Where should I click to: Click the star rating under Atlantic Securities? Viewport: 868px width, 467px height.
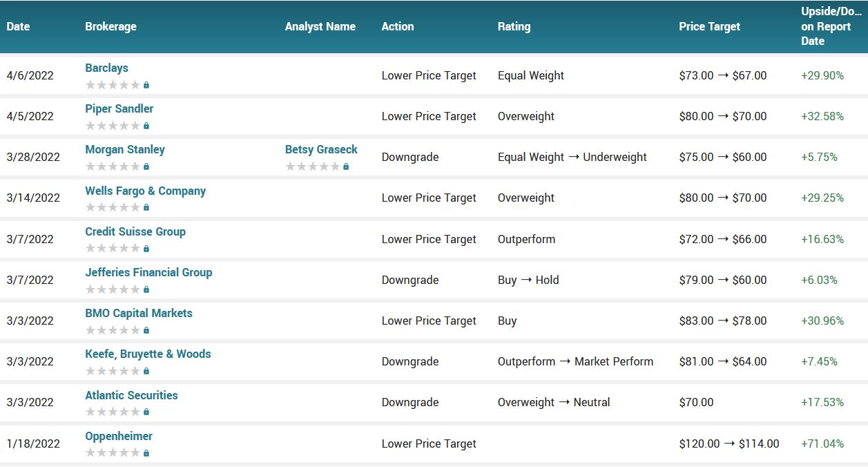coord(113,412)
